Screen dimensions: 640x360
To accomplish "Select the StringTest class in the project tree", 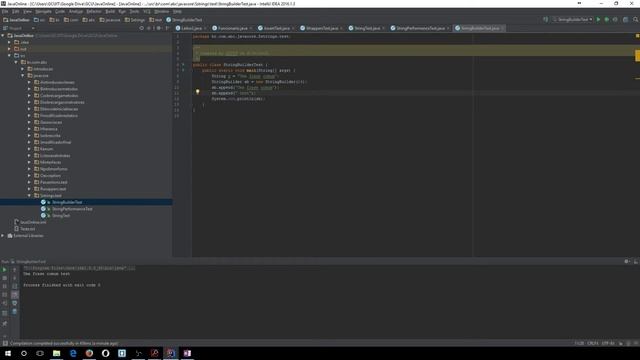I will click(x=60, y=216).
